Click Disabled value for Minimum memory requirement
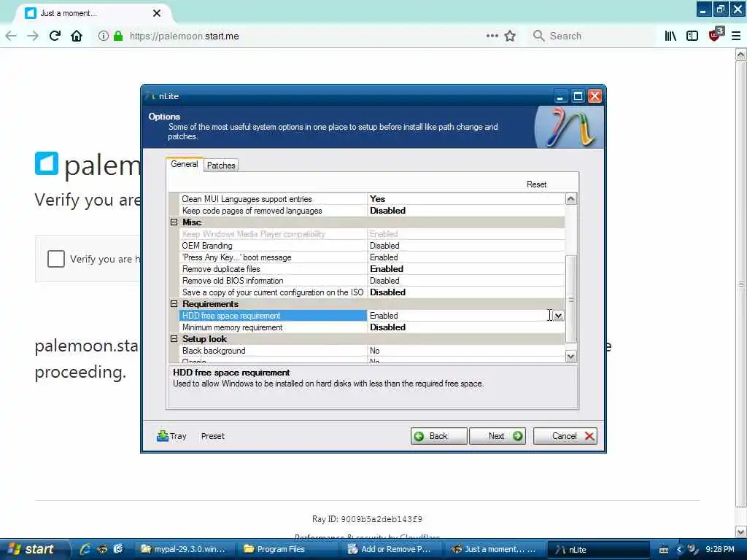Image resolution: width=747 pixels, height=560 pixels. click(x=388, y=327)
